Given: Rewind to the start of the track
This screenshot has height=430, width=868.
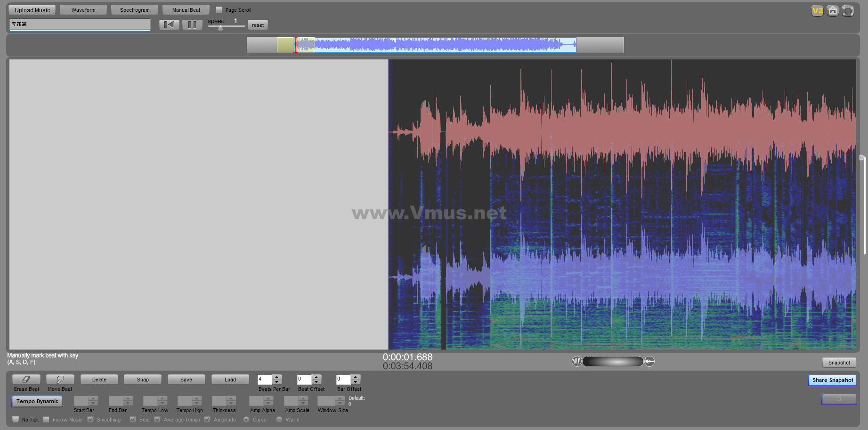Looking at the screenshot, I should (169, 25).
